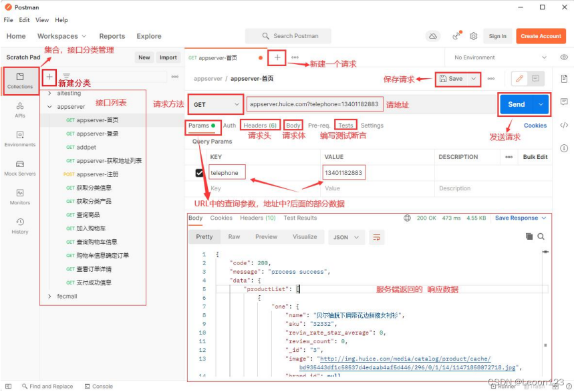Open the Environments sidebar panel
The height and width of the screenshot is (392, 574).
click(x=20, y=139)
